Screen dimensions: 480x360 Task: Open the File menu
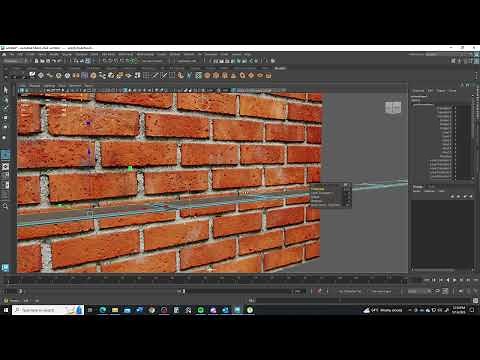click(x=12, y=54)
